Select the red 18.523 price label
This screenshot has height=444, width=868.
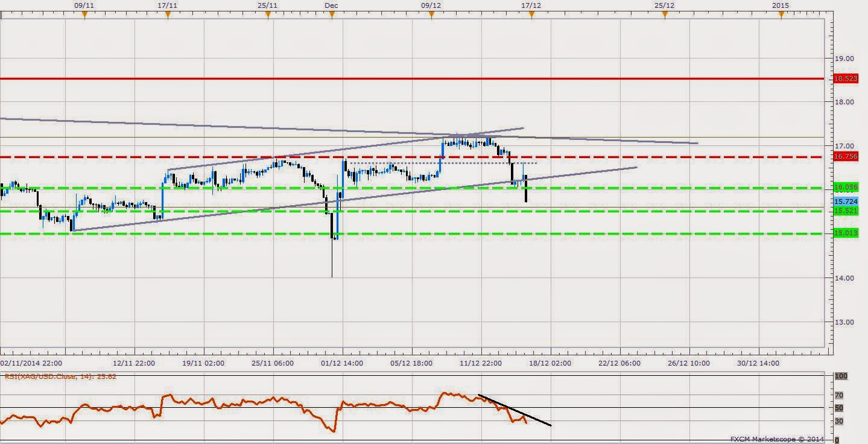[x=846, y=78]
